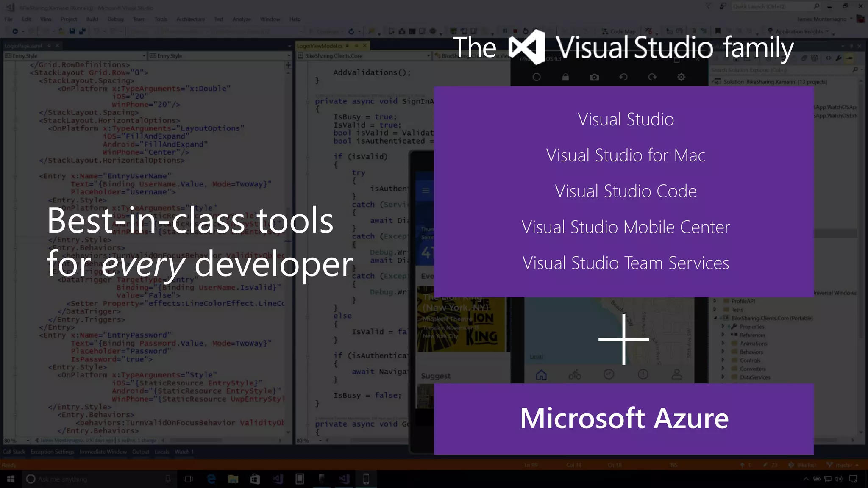
Task: Click the simulator rotate right icon
Action: coord(652,77)
